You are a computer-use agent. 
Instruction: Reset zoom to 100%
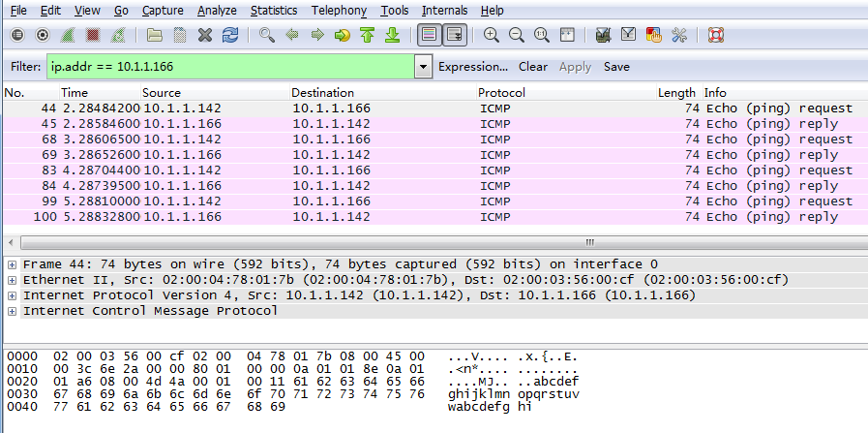click(541, 36)
